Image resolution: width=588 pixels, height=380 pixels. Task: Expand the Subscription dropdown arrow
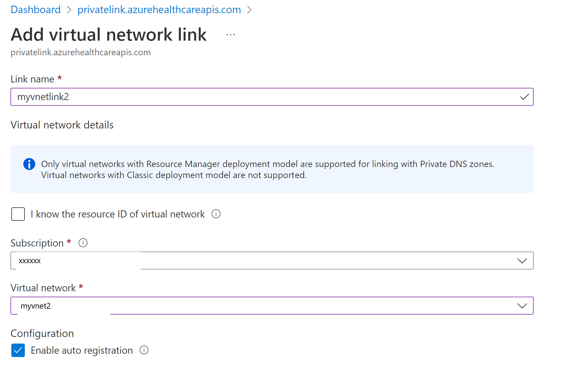(x=522, y=261)
